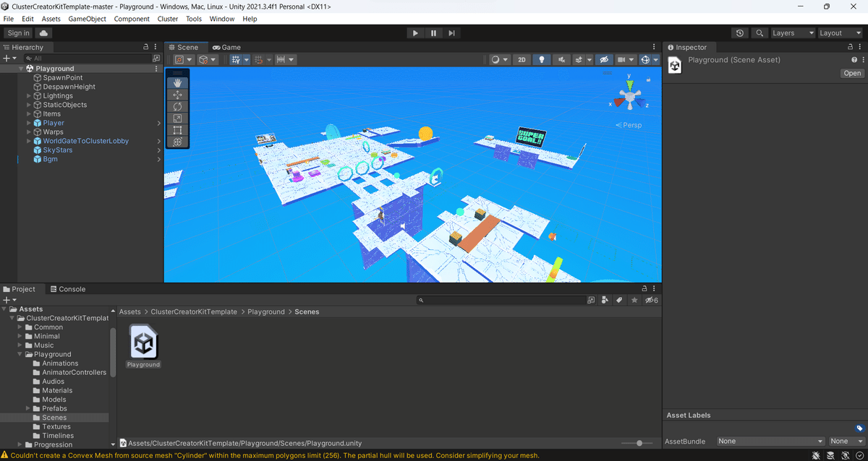868x461 pixels.
Task: Select the Scale tool
Action: point(178,119)
